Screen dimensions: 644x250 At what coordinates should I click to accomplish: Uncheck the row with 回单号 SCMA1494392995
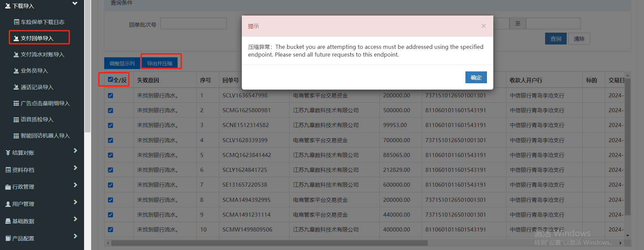click(x=110, y=200)
